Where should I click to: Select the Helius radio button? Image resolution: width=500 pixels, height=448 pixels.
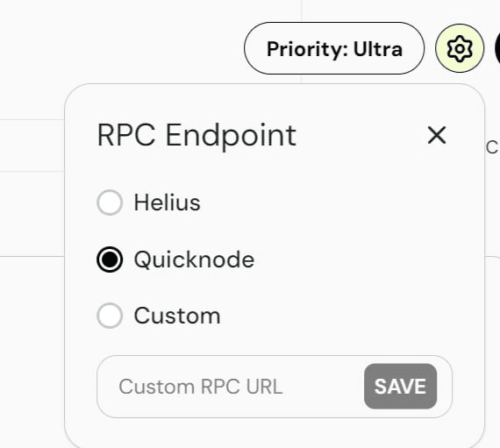110,203
